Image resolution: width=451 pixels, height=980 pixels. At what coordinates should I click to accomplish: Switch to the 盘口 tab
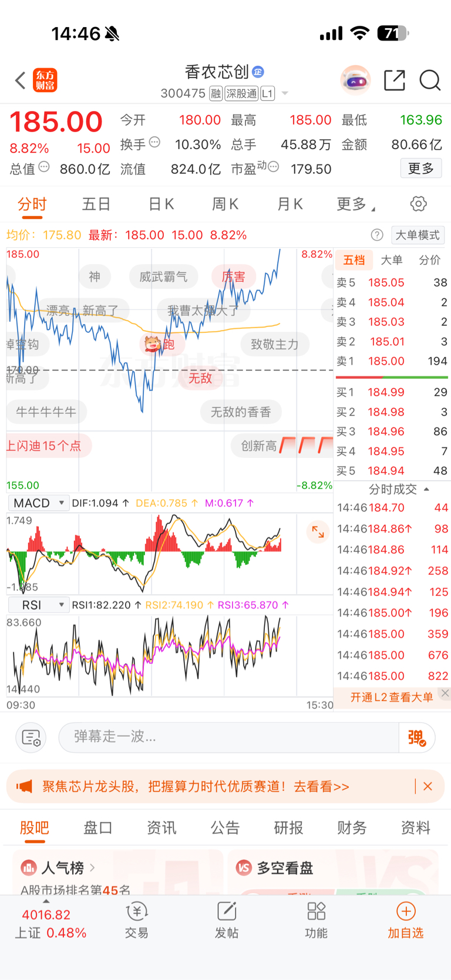98,828
